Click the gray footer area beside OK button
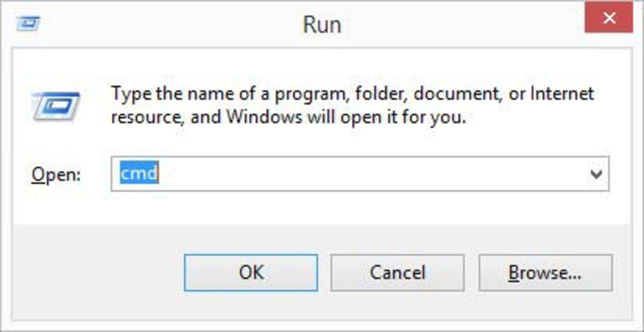Screen dimensions: 644x332 pyautogui.click(x=97, y=272)
